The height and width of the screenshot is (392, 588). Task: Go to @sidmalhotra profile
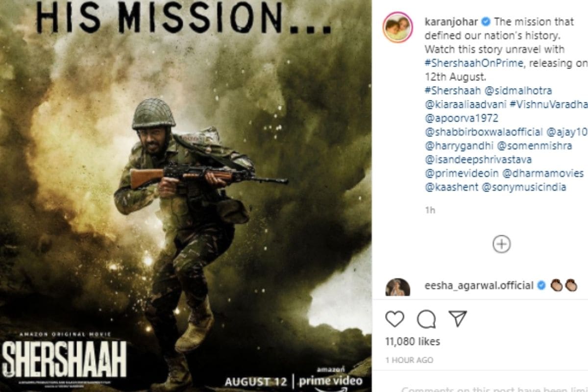click(511, 91)
